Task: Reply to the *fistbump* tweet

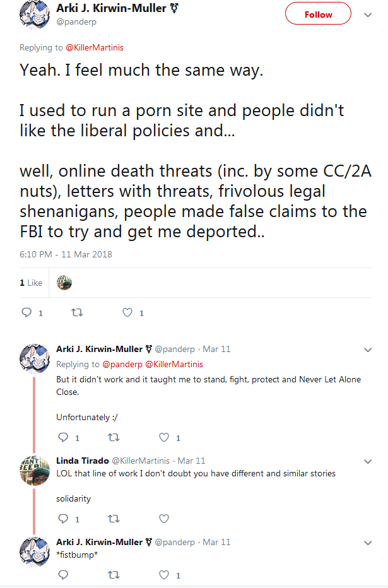Action: click(63, 575)
